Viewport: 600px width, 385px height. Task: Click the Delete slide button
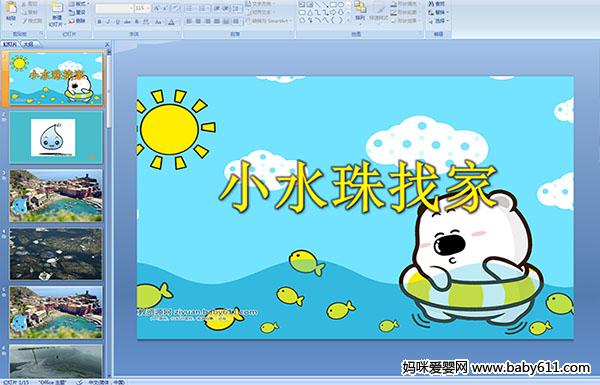coord(77,21)
